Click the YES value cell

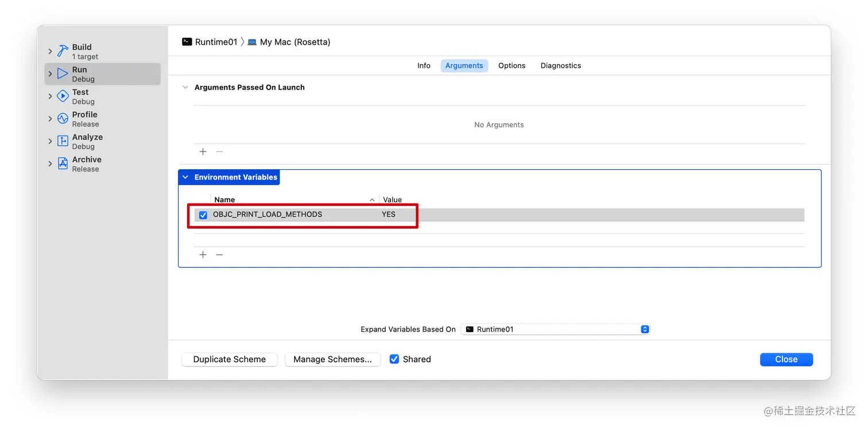coord(389,214)
